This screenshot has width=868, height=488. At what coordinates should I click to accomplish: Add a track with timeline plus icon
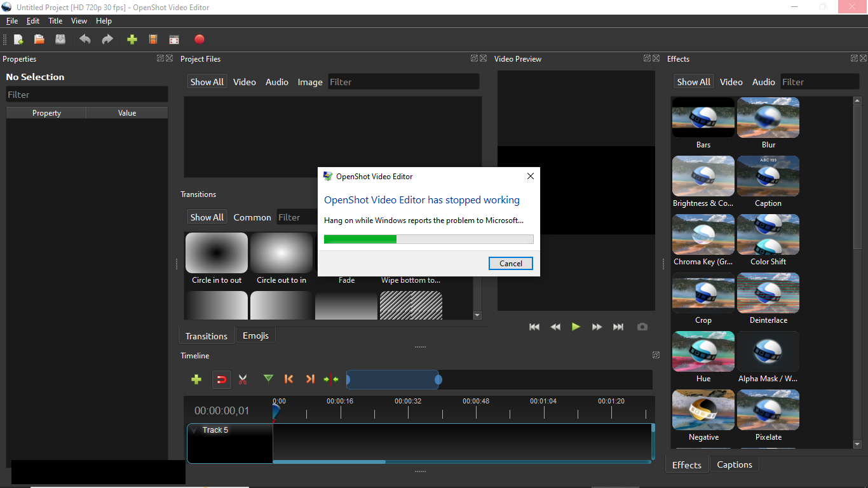(196, 379)
